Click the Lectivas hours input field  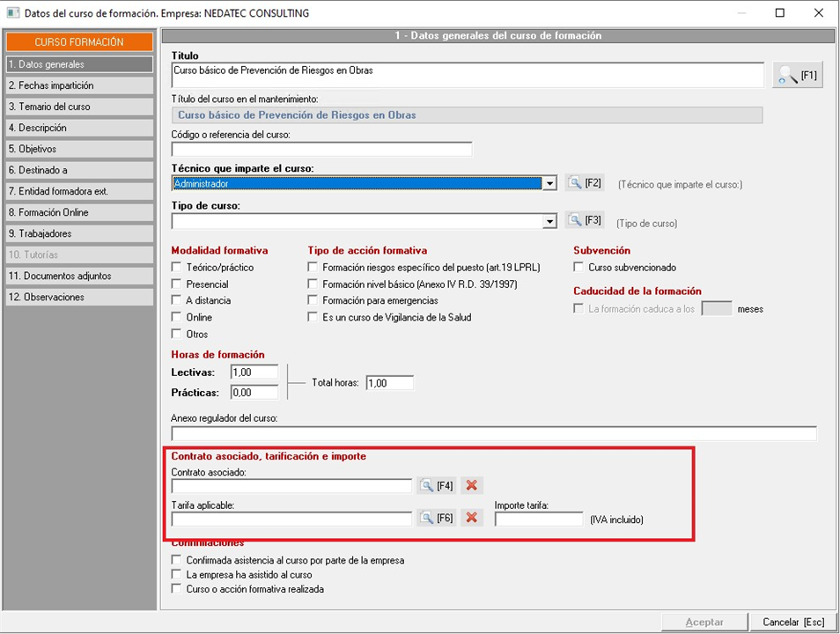pyautogui.click(x=254, y=372)
